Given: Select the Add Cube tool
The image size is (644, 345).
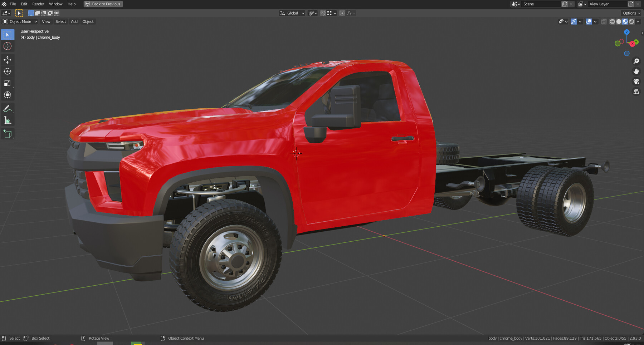Looking at the screenshot, I should point(7,134).
